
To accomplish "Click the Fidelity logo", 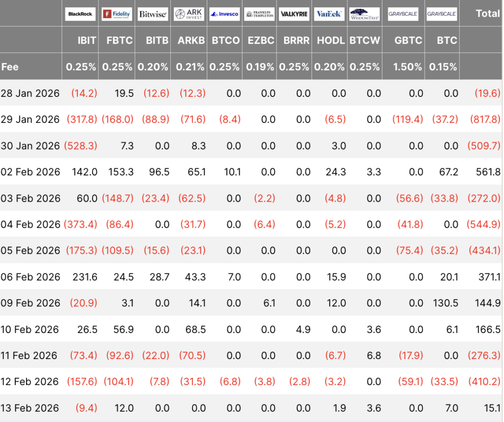I will (116, 14).
